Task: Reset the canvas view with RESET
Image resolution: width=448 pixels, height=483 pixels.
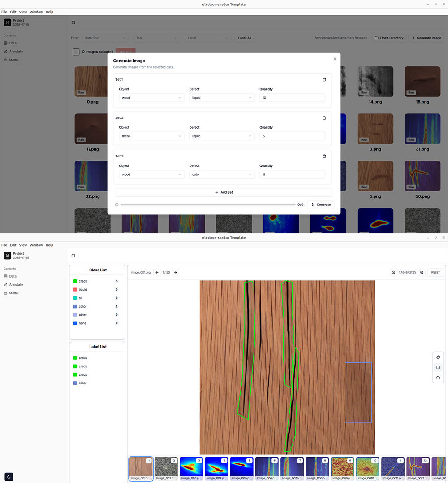Action: tap(435, 272)
